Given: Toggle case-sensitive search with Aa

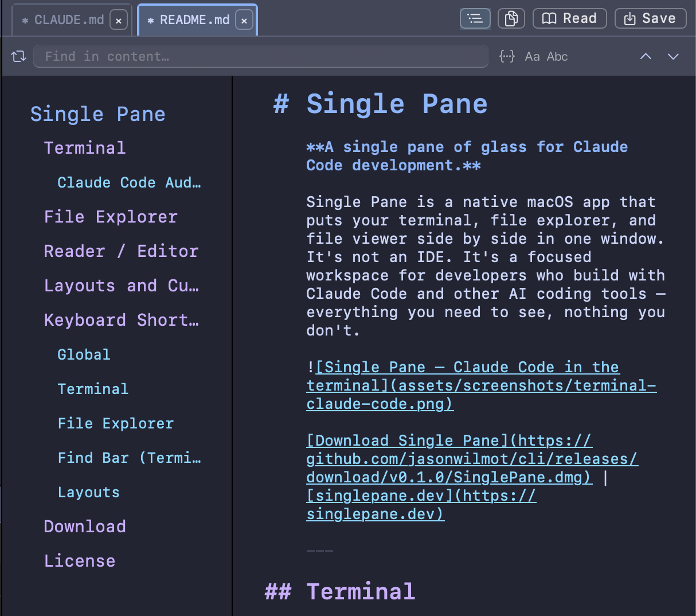Looking at the screenshot, I should coord(532,56).
